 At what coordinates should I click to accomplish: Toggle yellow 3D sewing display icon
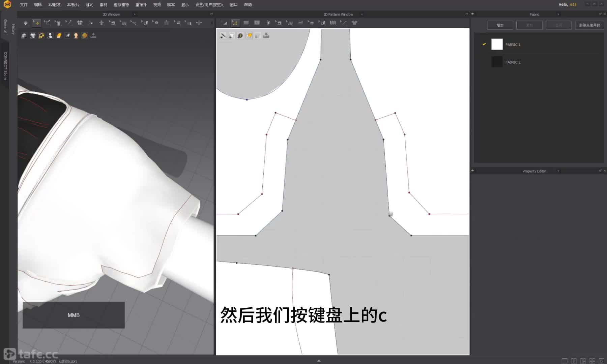pyautogui.click(x=41, y=36)
